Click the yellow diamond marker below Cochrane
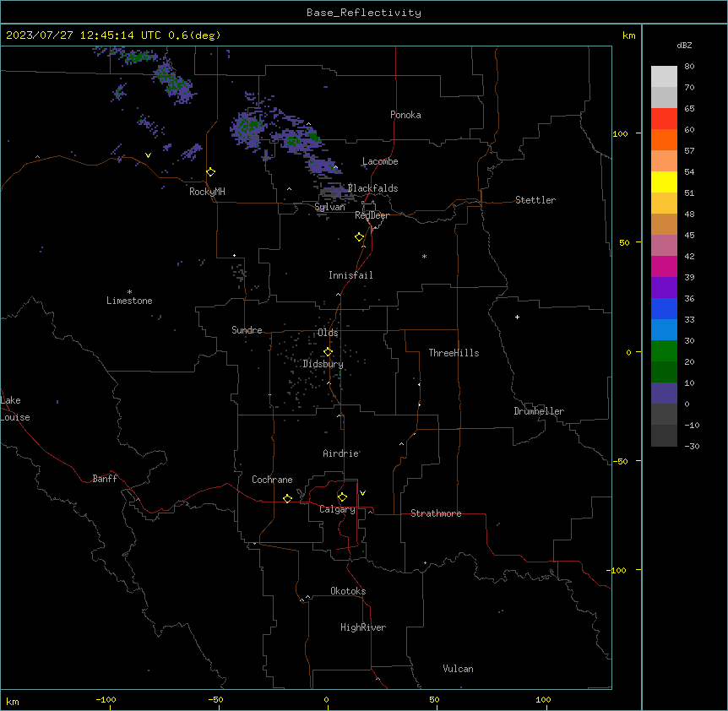The width and height of the screenshot is (728, 711). click(287, 498)
